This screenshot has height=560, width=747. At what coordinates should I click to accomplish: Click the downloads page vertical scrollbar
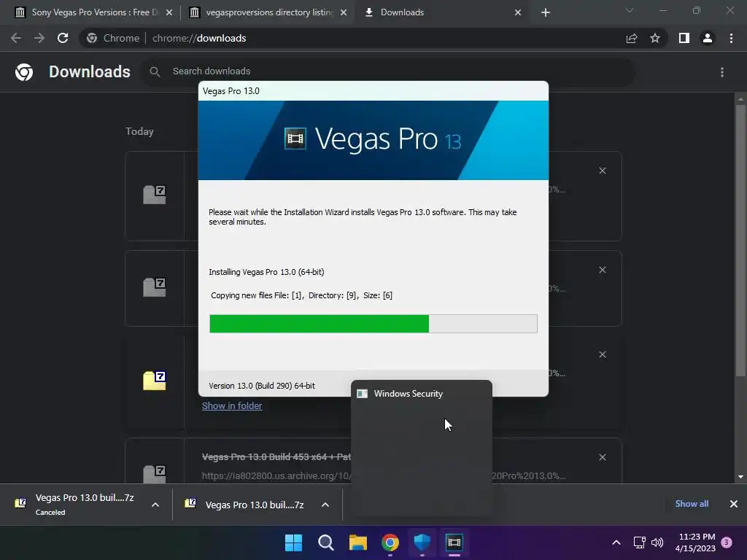(740, 241)
